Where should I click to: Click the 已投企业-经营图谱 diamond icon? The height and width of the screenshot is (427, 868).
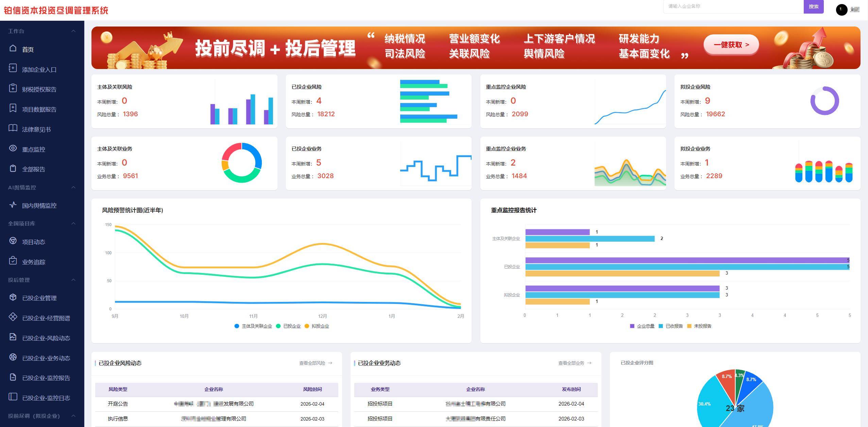[13, 318]
